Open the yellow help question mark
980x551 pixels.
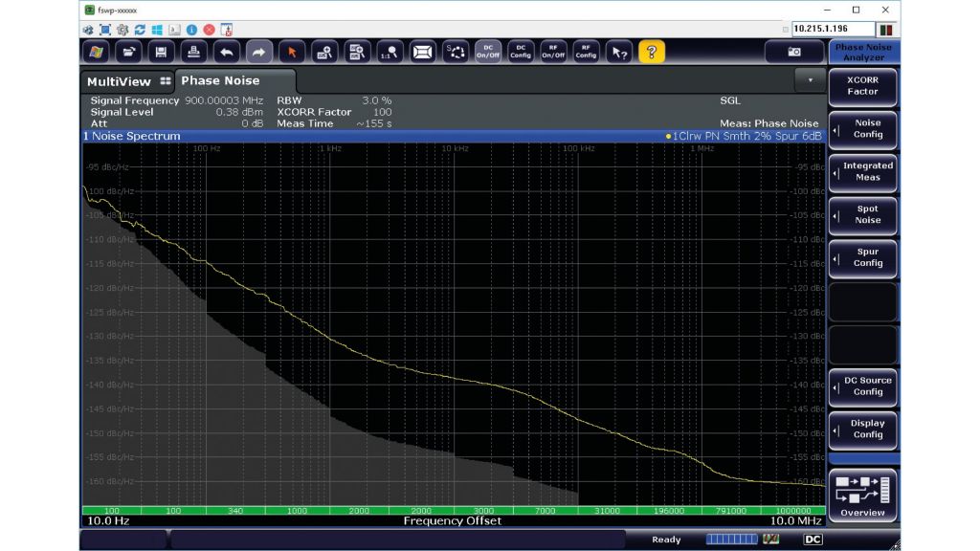652,52
